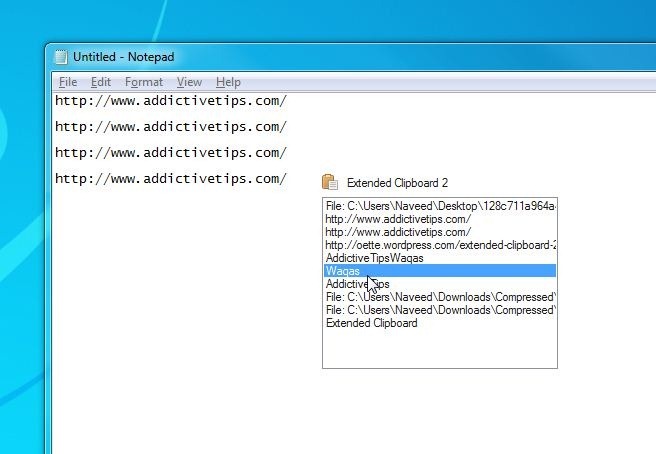Select clipboard entry File: C:\Users\Naveed\Desktop\128c711a964a

coord(440,206)
